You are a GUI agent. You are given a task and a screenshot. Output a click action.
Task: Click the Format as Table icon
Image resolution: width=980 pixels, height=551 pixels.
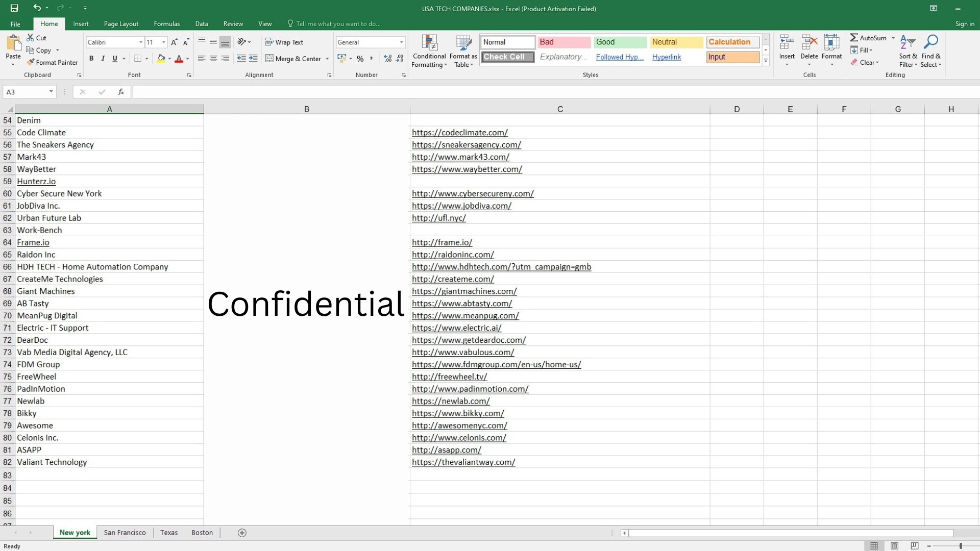coord(463,43)
